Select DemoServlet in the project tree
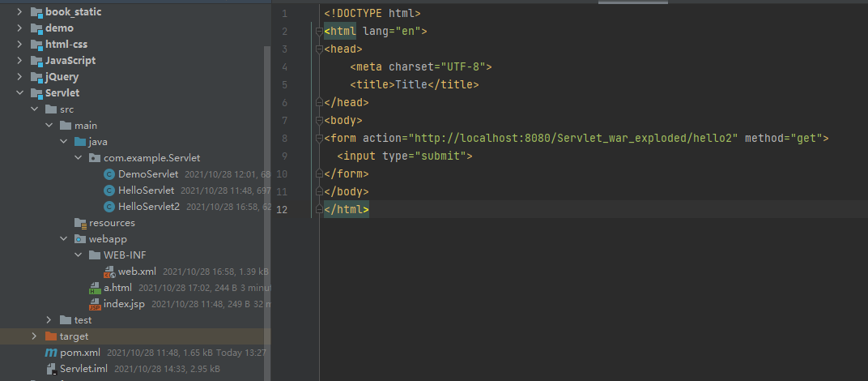The height and width of the screenshot is (381, 868). click(148, 174)
